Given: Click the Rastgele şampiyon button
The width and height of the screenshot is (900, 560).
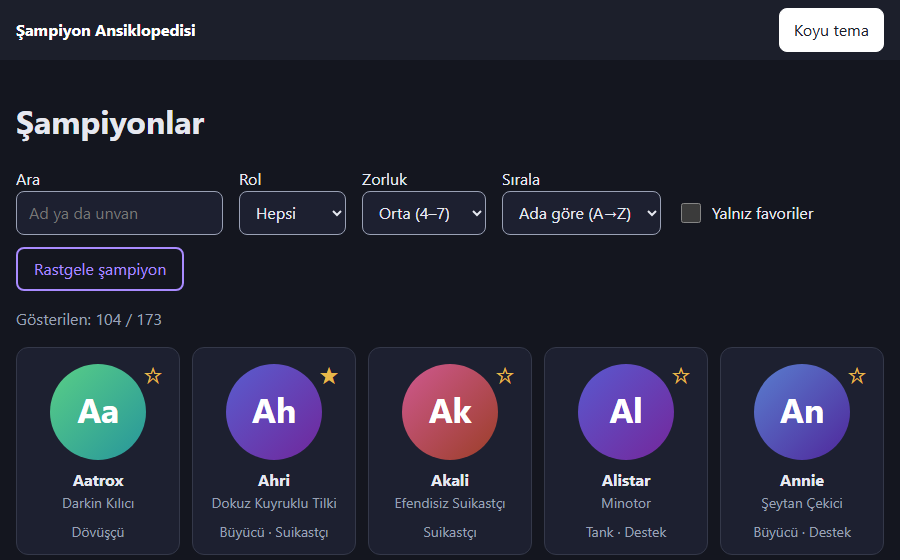Looking at the screenshot, I should [x=100, y=269].
